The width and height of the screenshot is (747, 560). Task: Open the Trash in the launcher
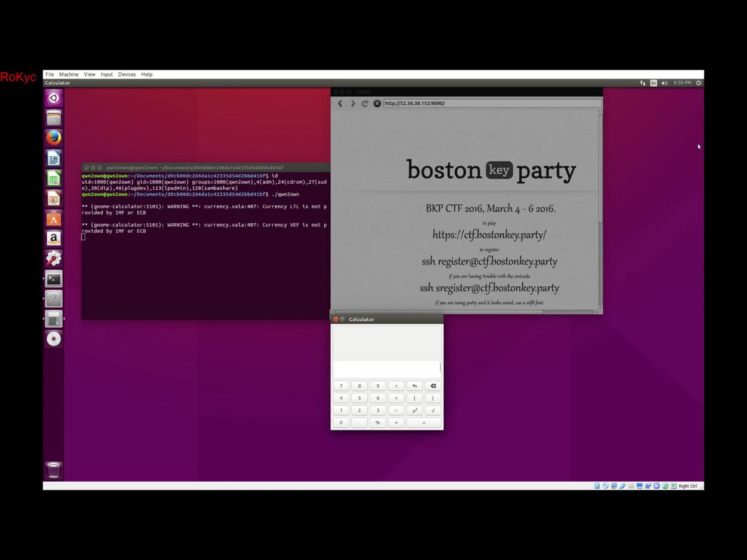54,470
